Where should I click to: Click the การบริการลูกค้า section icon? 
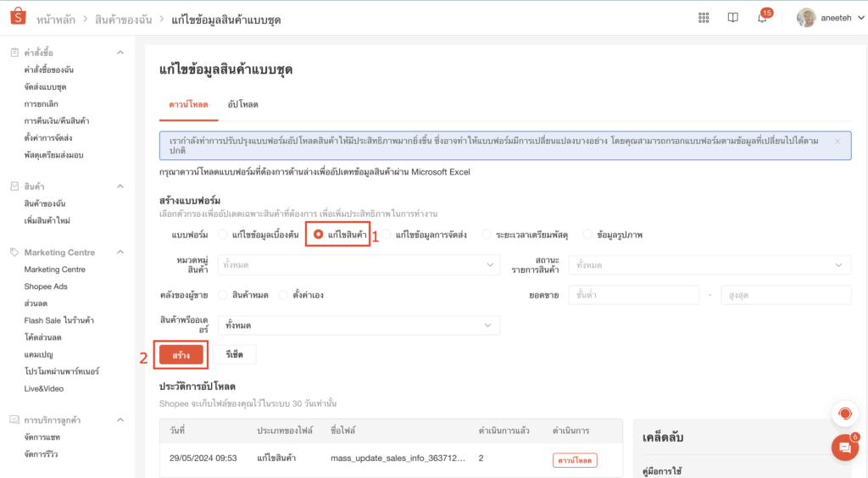click(x=14, y=420)
